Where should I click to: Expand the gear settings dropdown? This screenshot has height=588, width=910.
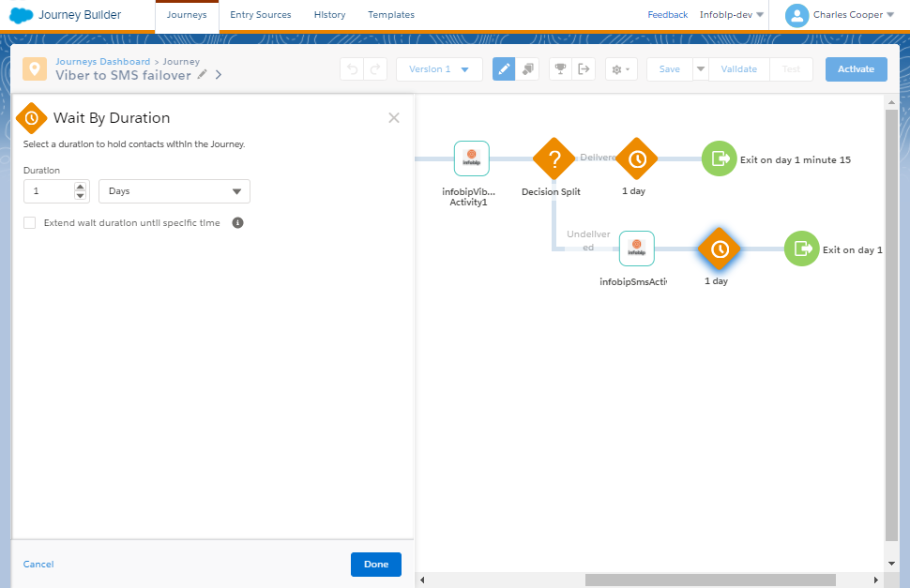point(621,69)
